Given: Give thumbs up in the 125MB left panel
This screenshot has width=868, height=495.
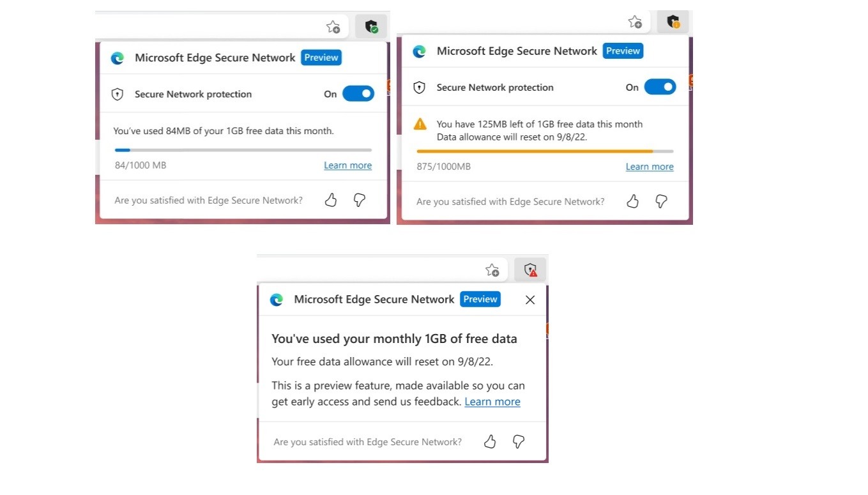Looking at the screenshot, I should (633, 202).
